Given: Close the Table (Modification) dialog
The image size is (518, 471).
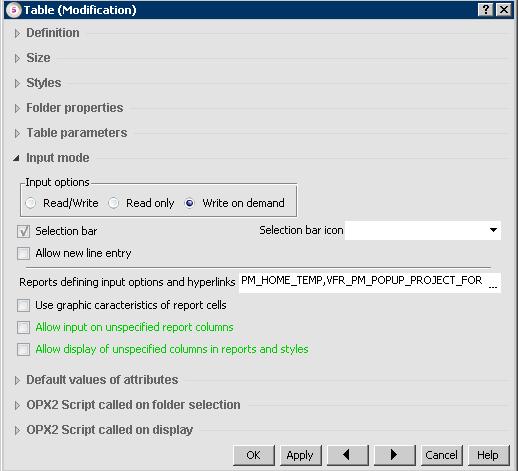Looking at the screenshot, I should [x=504, y=10].
